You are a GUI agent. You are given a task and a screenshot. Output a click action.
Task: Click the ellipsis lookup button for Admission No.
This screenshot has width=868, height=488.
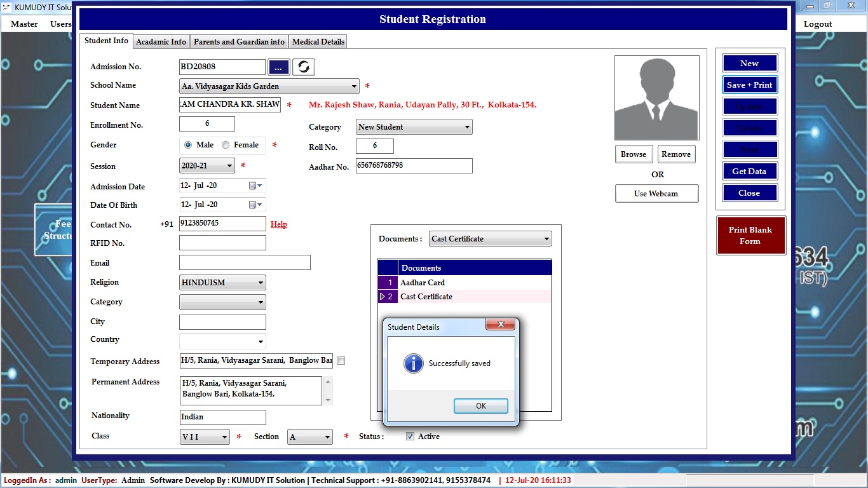tap(278, 67)
